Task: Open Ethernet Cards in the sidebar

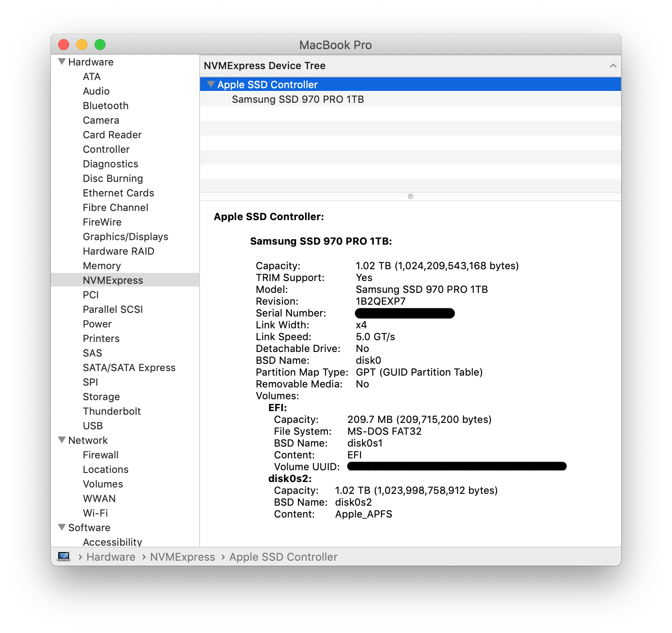Action: 119,193
